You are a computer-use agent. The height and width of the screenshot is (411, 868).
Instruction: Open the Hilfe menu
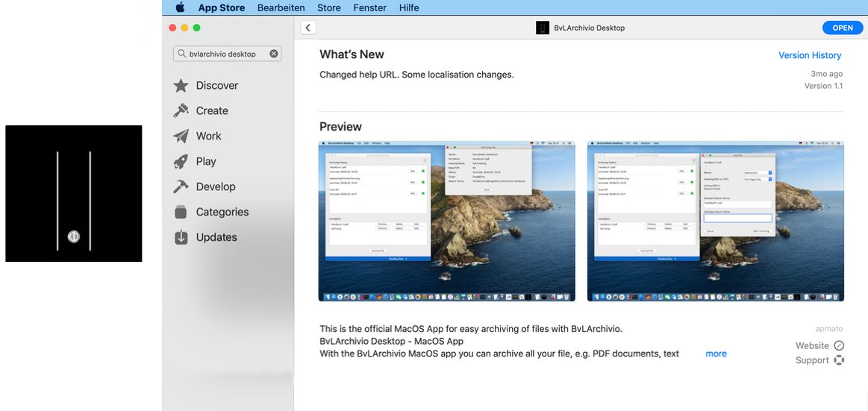coord(409,7)
